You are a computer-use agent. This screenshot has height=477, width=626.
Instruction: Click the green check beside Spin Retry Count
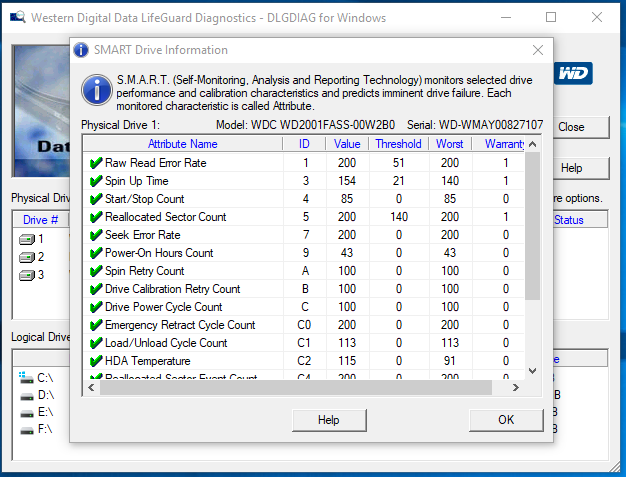96,271
